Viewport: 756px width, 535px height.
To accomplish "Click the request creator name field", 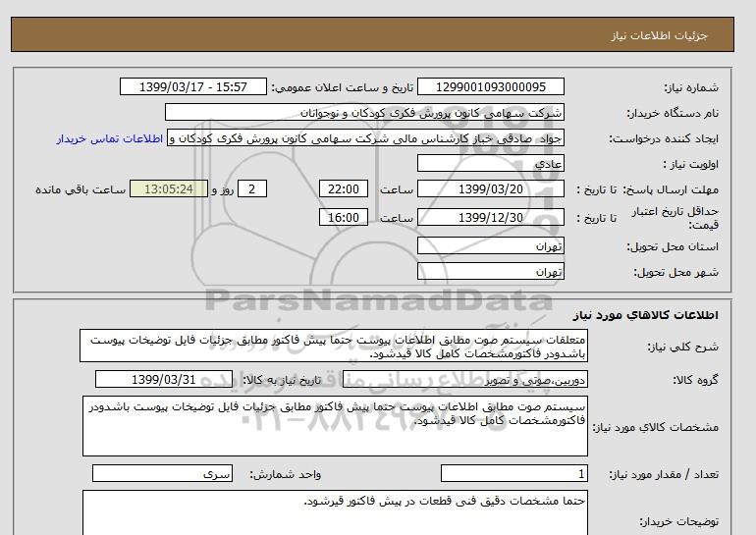I will (x=365, y=137).
